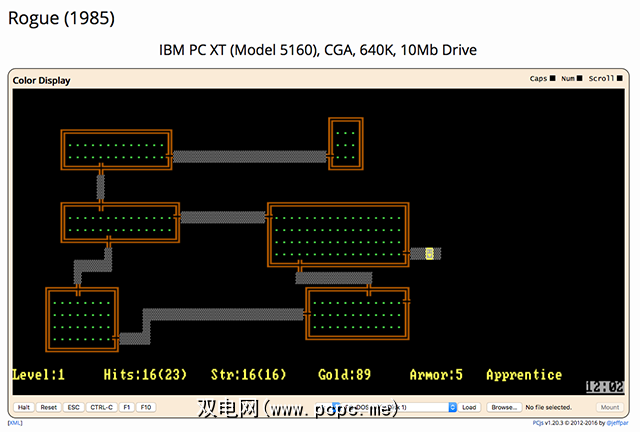This screenshot has width=640, height=432.
Task: Click the Reset button
Action: tap(49, 407)
